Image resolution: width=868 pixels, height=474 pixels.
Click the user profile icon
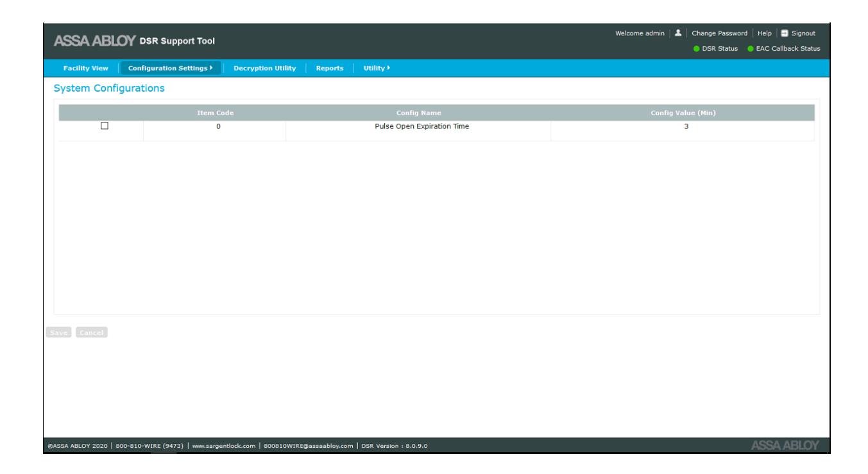pos(679,33)
